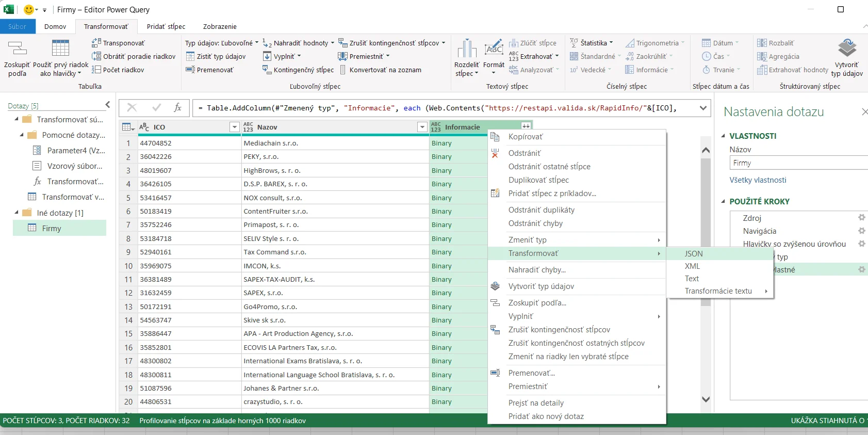Screen dimensions: 868x435
Task: Click expand icon in Informacie column header
Action: [526, 126]
